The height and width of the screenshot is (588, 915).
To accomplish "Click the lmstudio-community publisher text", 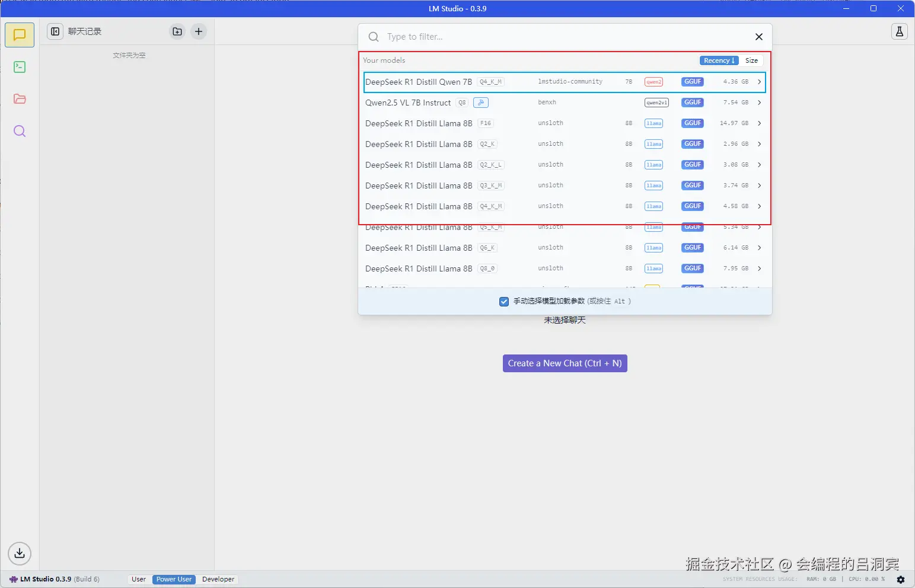I will [x=570, y=82].
